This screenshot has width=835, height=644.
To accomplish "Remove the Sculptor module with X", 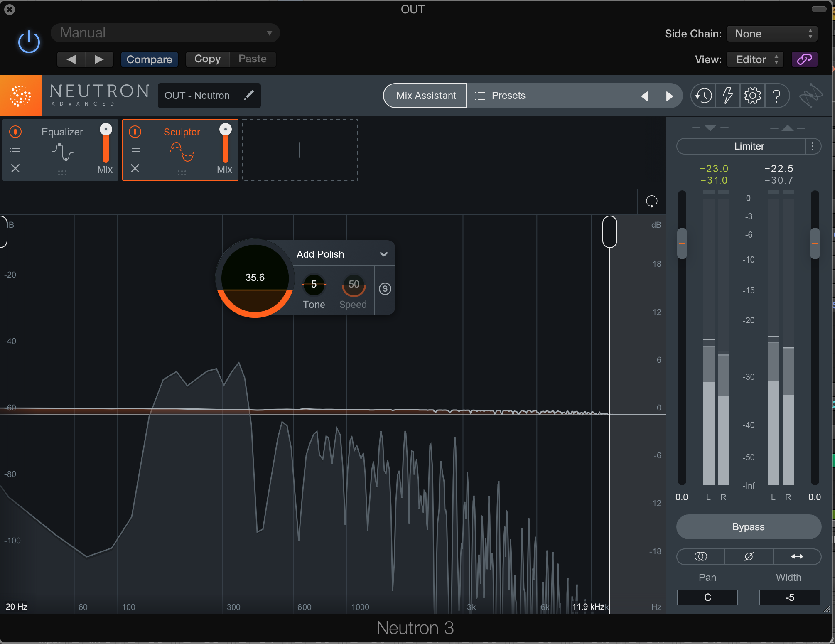I will (135, 168).
